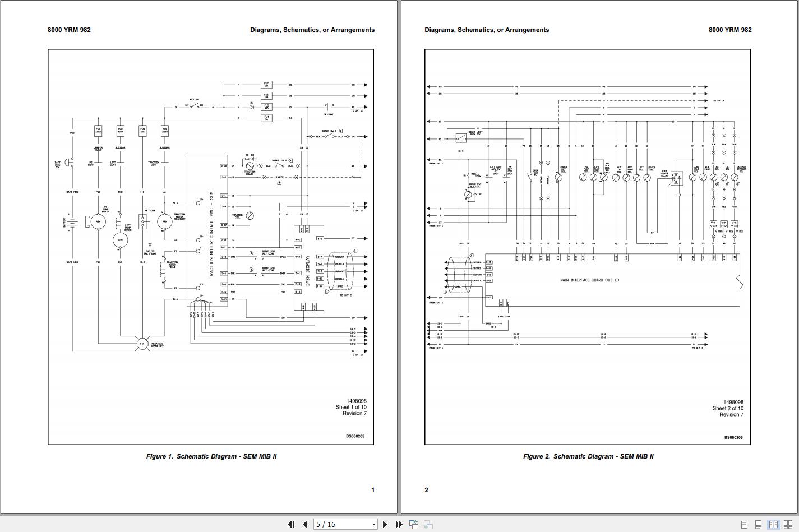Go to the next page
The image size is (799, 532).
(x=385, y=524)
